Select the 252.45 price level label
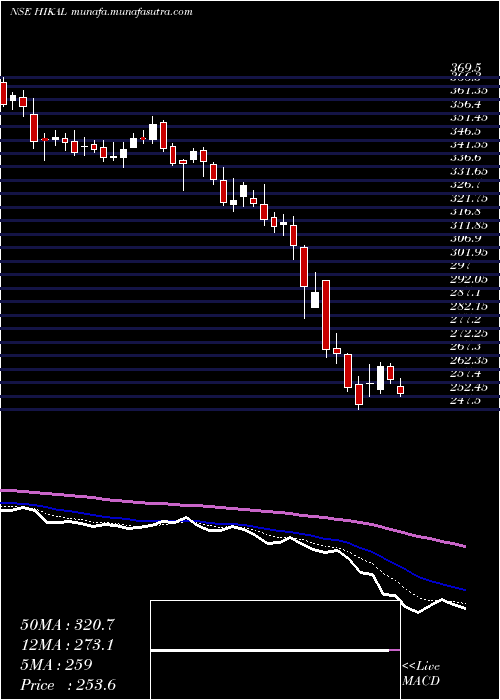500x700 pixels. coord(469,387)
